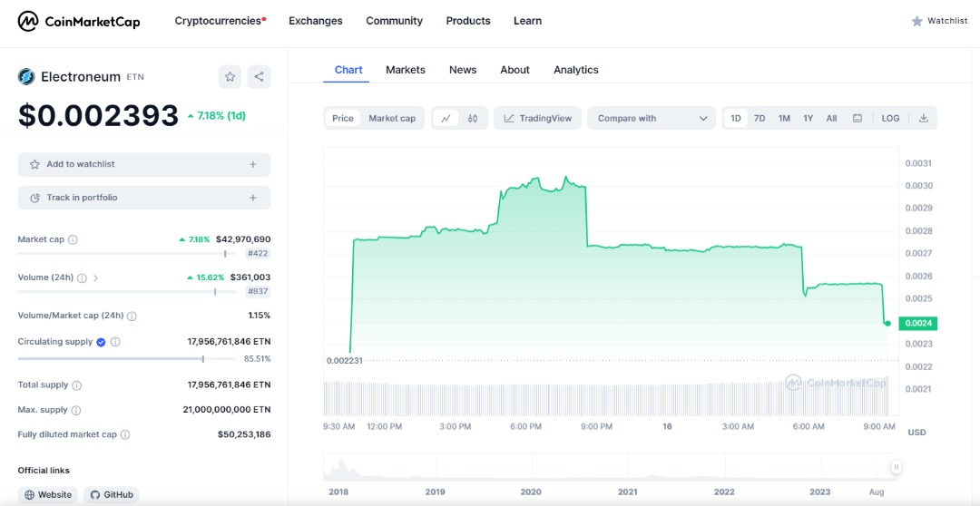Click Max. supply info icon

tap(76, 411)
